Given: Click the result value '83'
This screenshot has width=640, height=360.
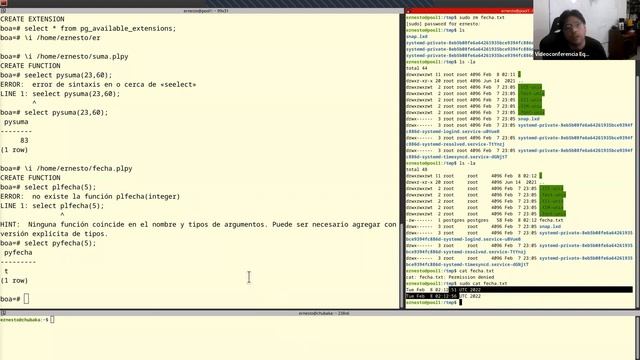Looking at the screenshot, I should [24, 140].
